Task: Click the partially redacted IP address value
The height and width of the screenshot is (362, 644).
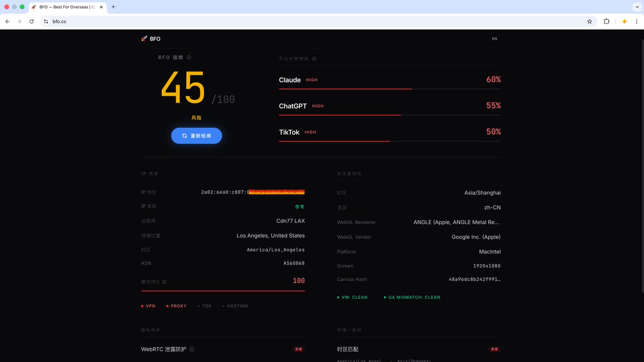Action: (253, 192)
